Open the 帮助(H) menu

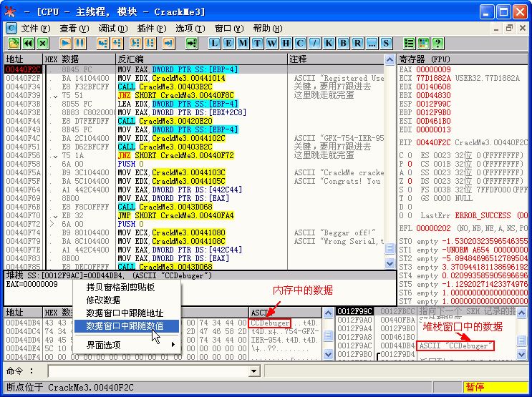tap(268, 29)
